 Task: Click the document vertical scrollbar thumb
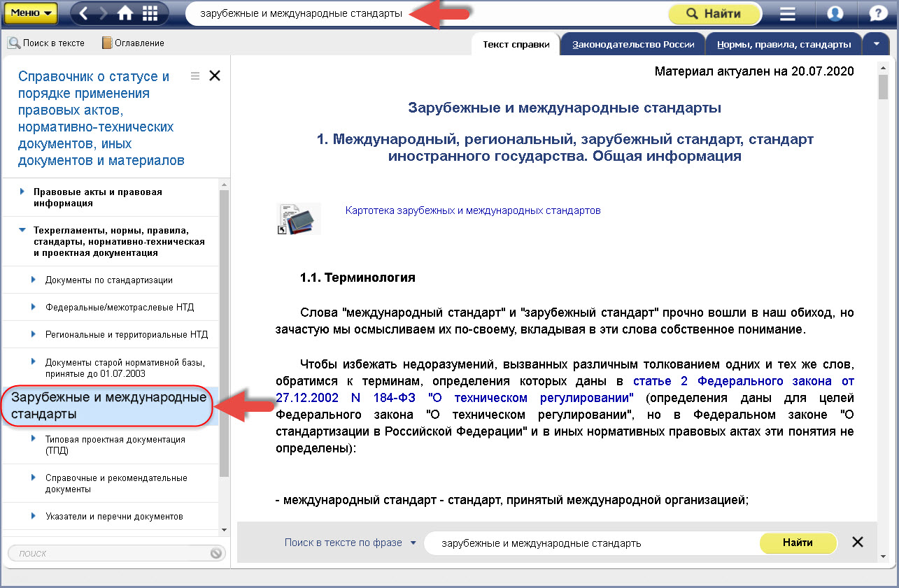click(884, 85)
